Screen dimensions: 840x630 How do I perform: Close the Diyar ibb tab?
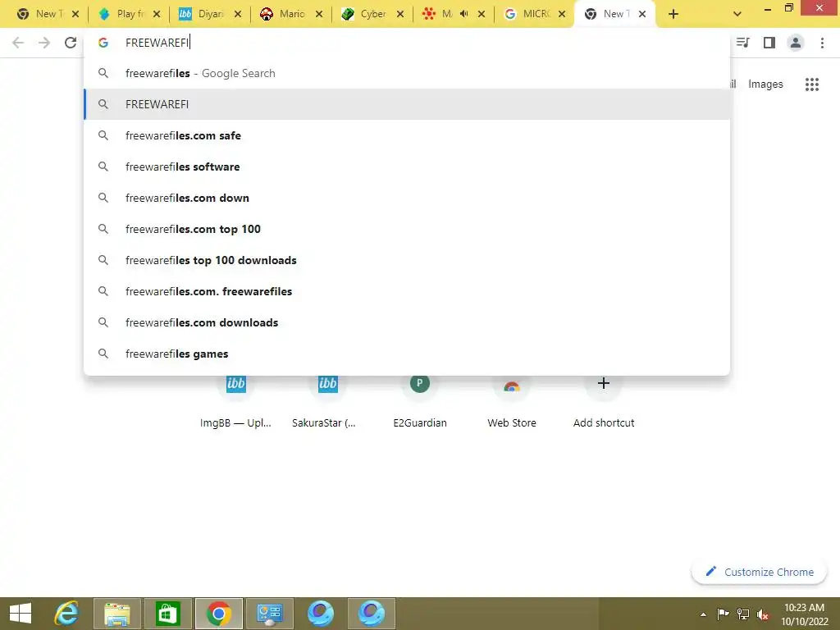coord(238,14)
